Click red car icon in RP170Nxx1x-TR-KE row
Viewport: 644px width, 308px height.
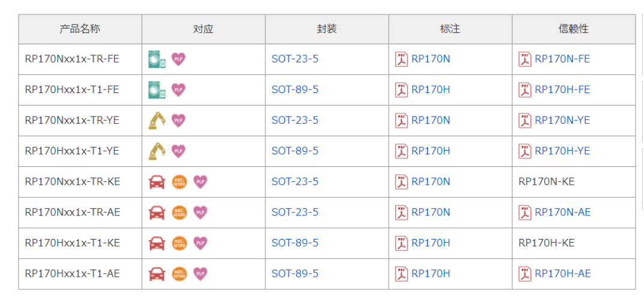[157, 181]
